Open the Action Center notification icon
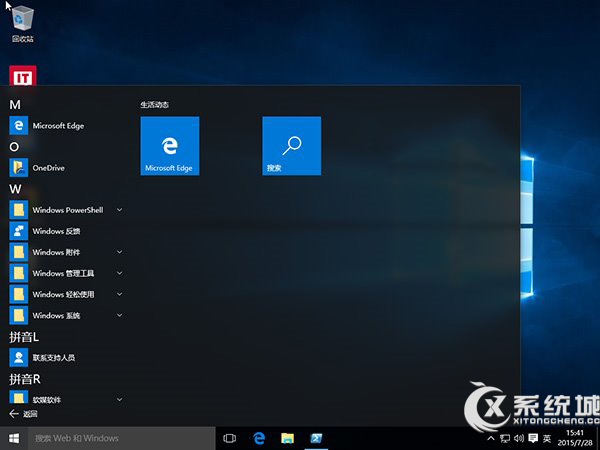Image resolution: width=600 pixels, height=450 pixels. pyautogui.click(x=533, y=439)
